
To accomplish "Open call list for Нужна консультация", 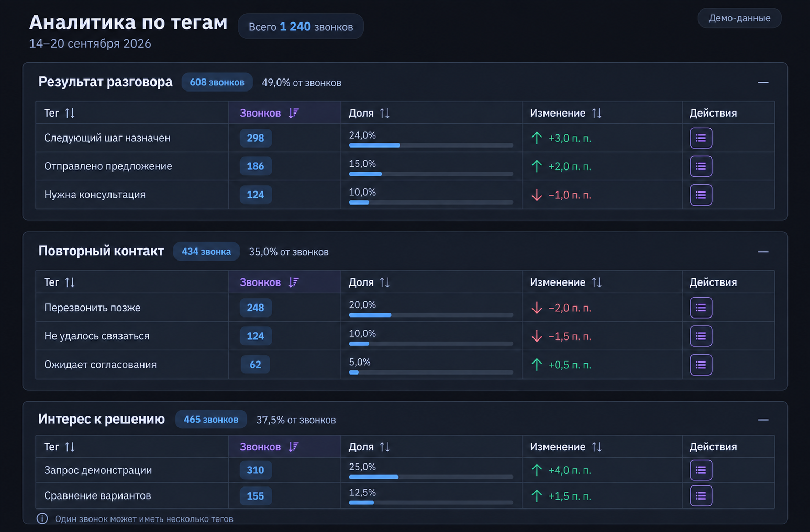I will point(701,195).
